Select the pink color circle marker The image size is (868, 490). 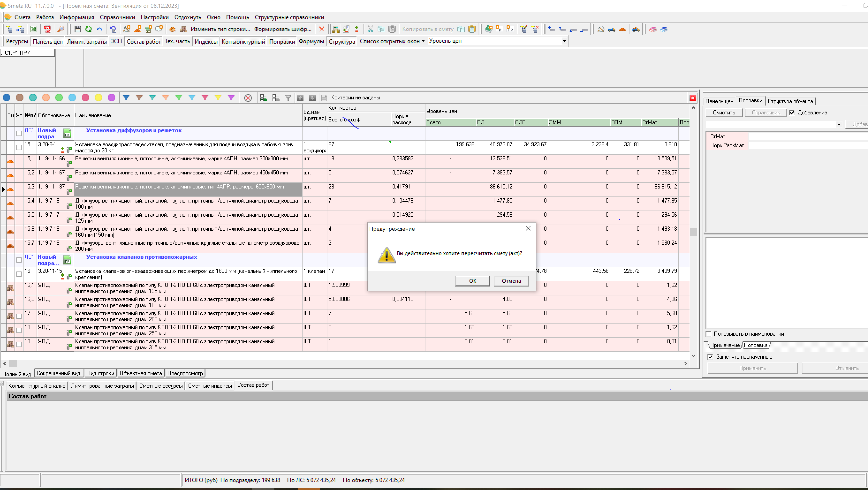point(85,98)
